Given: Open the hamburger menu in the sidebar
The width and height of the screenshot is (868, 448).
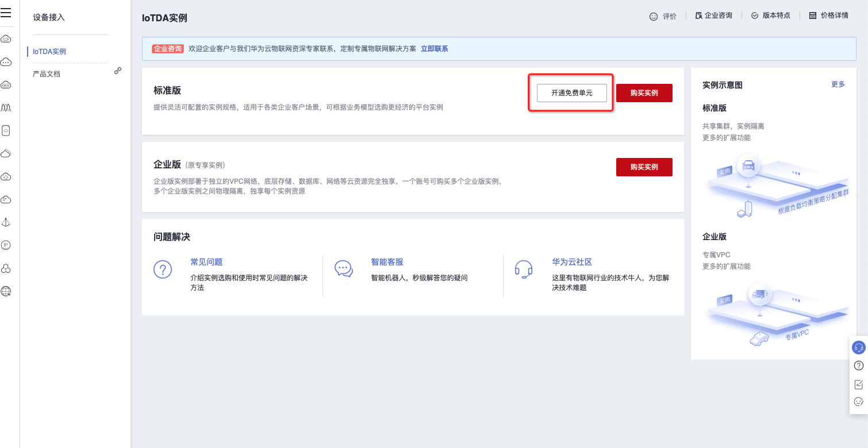Looking at the screenshot, I should [x=6, y=13].
